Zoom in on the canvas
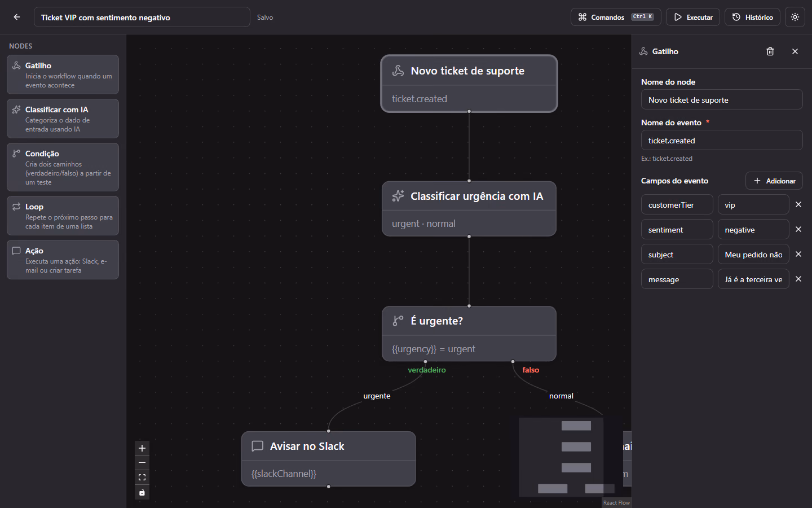 coord(142,448)
